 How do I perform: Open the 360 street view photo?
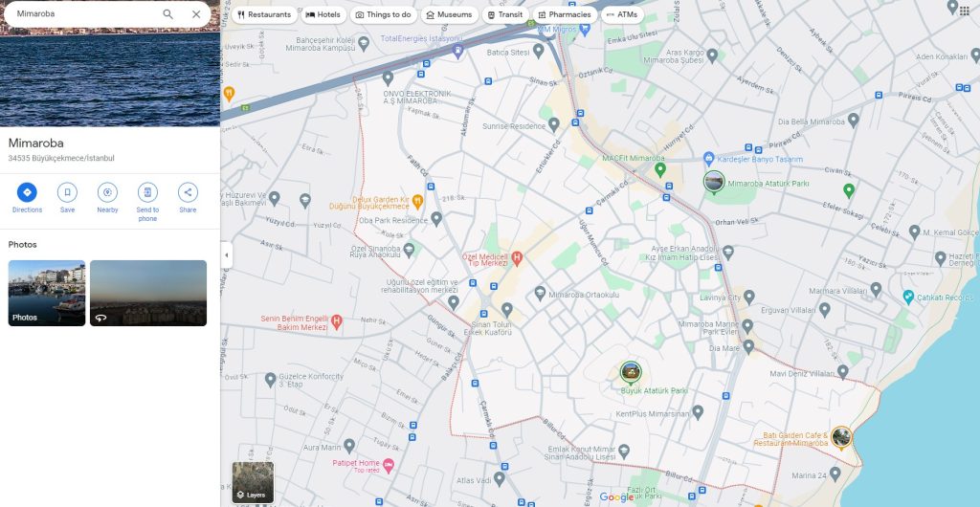click(148, 293)
